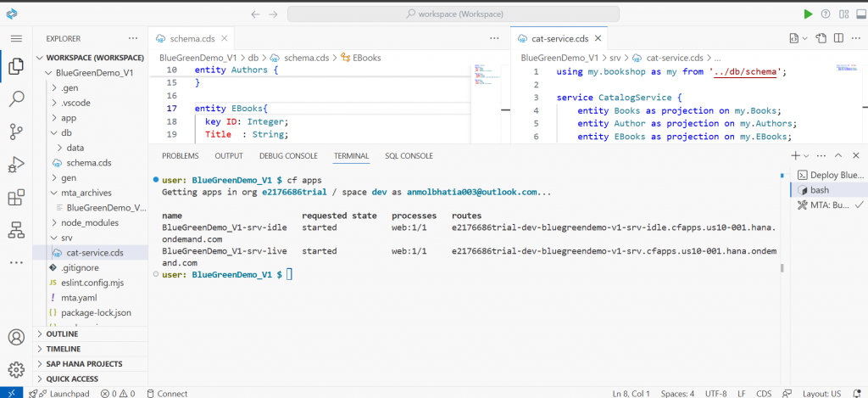Select the MTA: Bu... task terminal
The width and height of the screenshot is (868, 398).
tap(828, 205)
